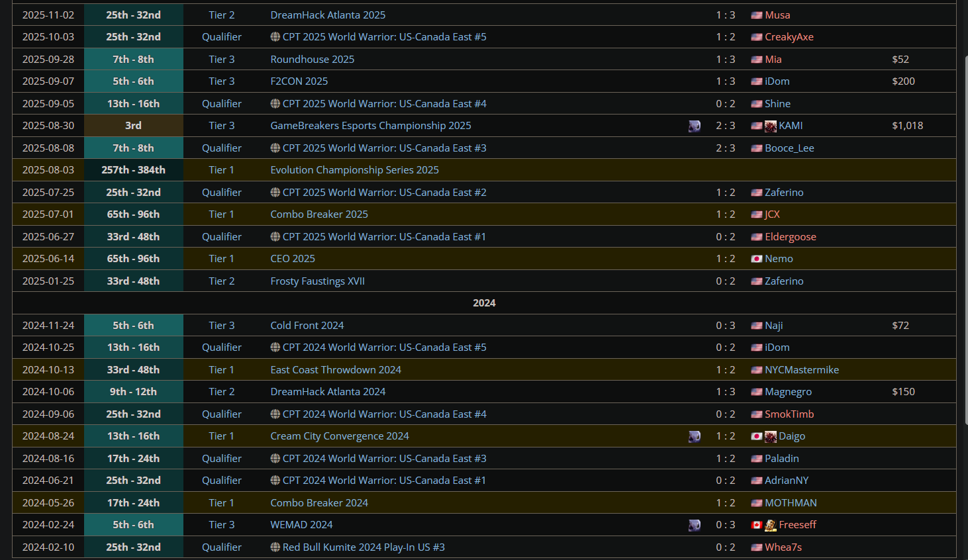Click the globe icon beside Red Bull Kumite 2024 Play-In
This screenshot has width=968, height=560.
click(275, 547)
